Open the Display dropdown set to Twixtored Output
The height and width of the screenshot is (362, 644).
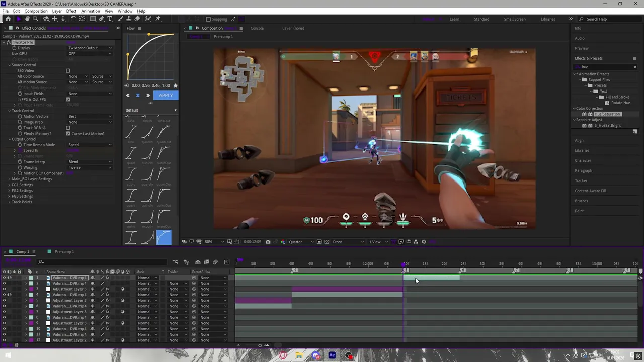pyautogui.click(x=90, y=48)
